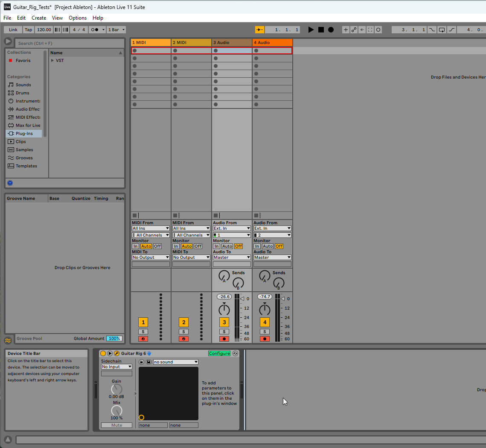This screenshot has height=448, width=486.
Task: Click the load preset folder icon
Action: coord(141,362)
